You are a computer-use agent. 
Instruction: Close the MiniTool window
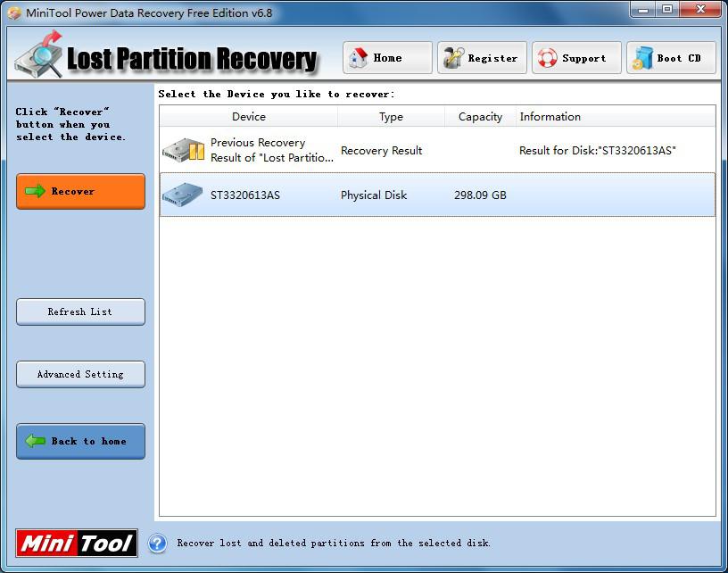[701, 10]
